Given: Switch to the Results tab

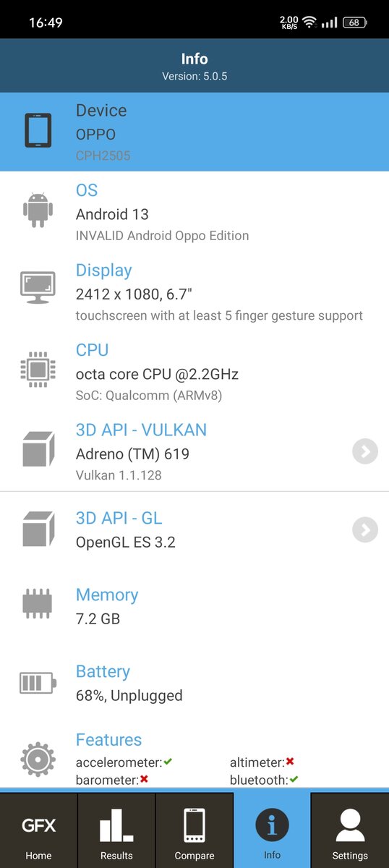Looking at the screenshot, I should tap(116, 830).
